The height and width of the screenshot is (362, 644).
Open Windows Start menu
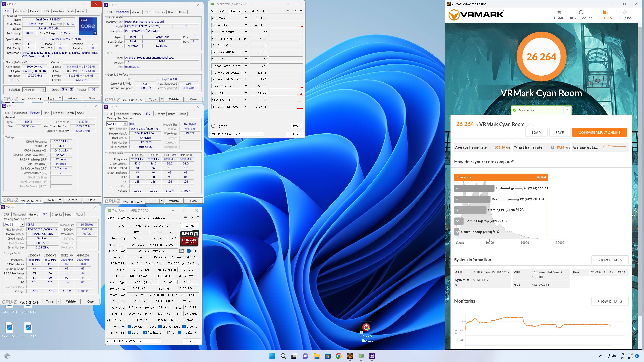coord(272,356)
